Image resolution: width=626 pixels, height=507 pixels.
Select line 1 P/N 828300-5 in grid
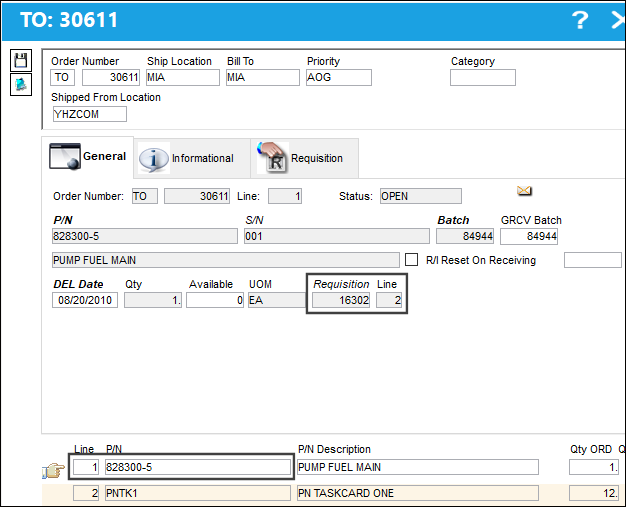(x=198, y=467)
